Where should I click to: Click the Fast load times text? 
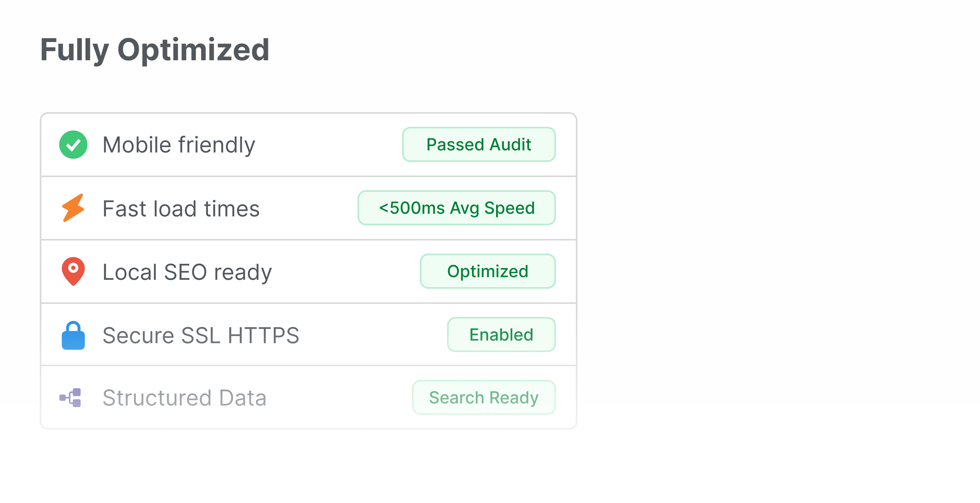tap(181, 209)
